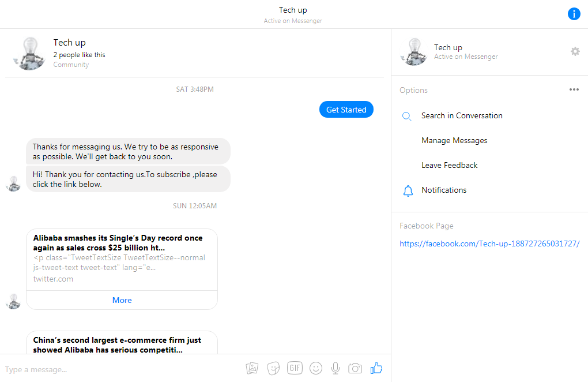Select Leave Feedback option
Image resolution: width=588 pixels, height=382 pixels.
click(x=449, y=165)
